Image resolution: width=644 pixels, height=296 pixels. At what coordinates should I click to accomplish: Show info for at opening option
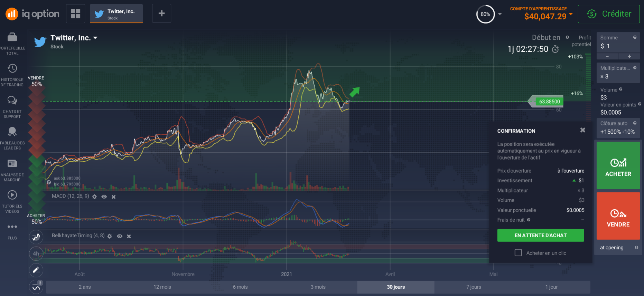click(636, 247)
